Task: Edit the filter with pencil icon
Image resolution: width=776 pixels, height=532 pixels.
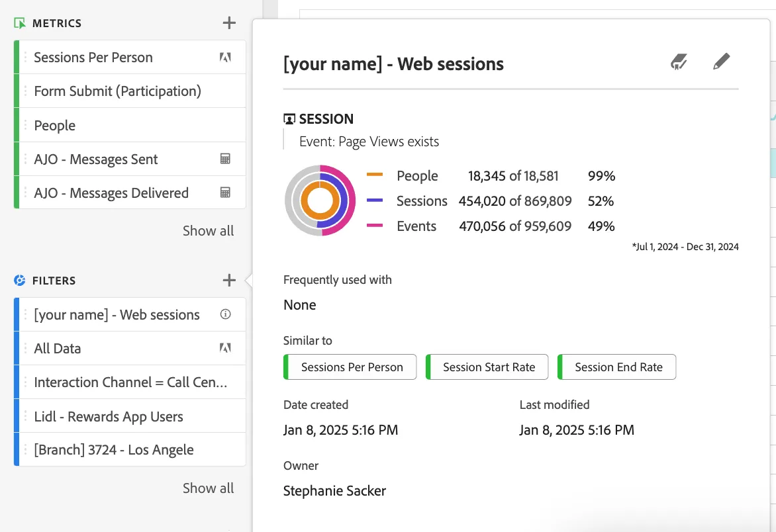Action: click(722, 62)
